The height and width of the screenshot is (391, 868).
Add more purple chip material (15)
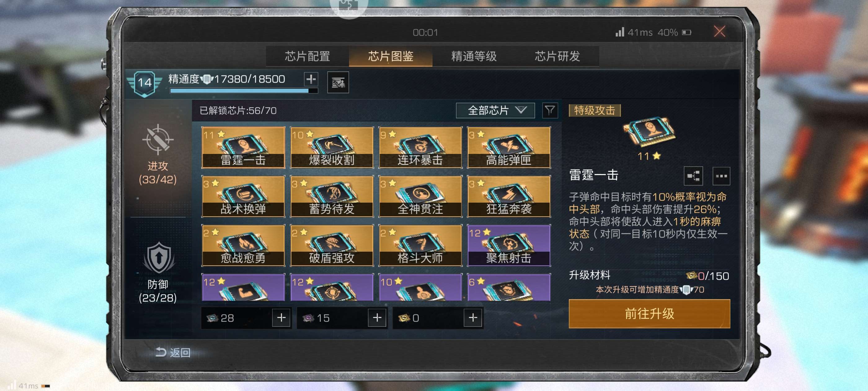pyautogui.click(x=377, y=317)
